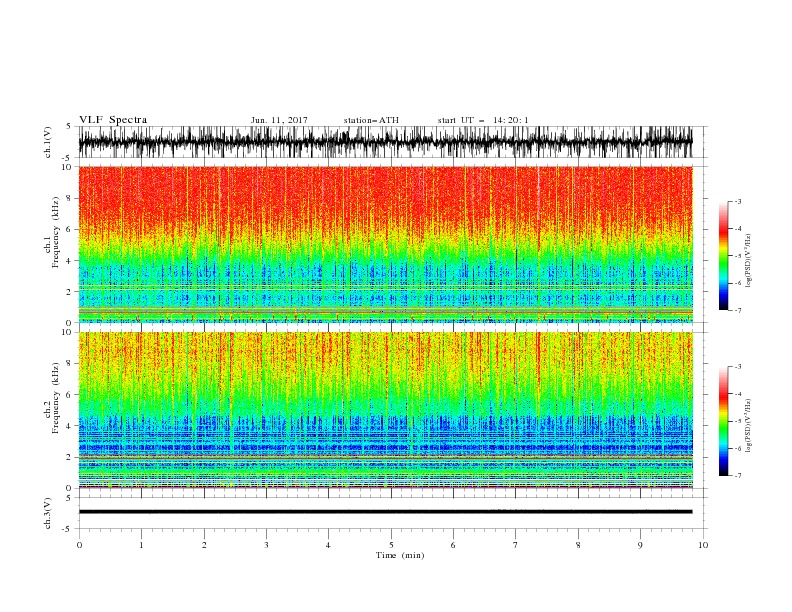Click the ch.1 colorbar "log(PSD)(V²/Hz)" label

click(748, 261)
